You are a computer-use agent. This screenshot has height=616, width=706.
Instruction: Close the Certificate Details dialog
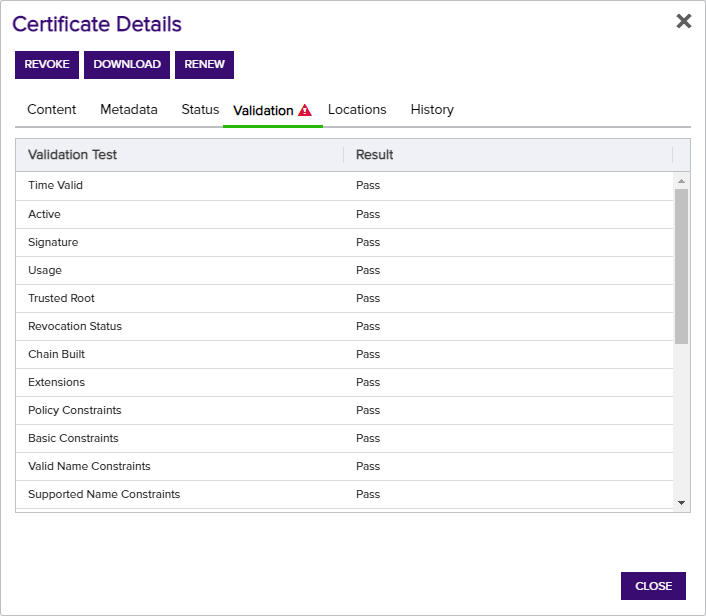click(x=653, y=586)
